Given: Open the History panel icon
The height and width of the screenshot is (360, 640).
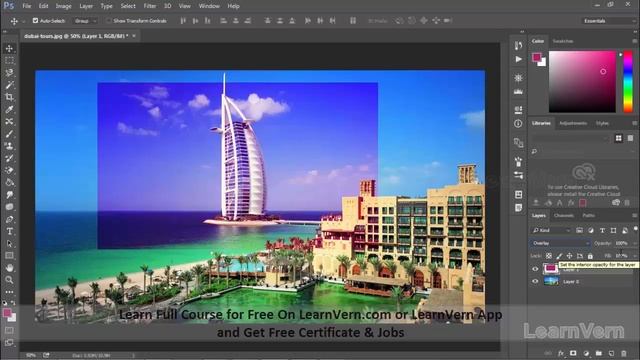Looking at the screenshot, I should [518, 45].
